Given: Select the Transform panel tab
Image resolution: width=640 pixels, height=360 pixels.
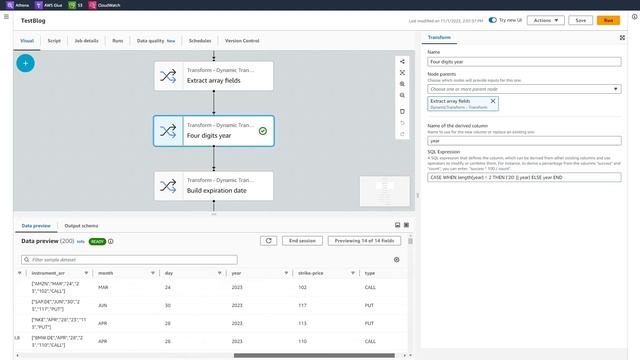Looking at the screenshot, I should pos(439,38).
